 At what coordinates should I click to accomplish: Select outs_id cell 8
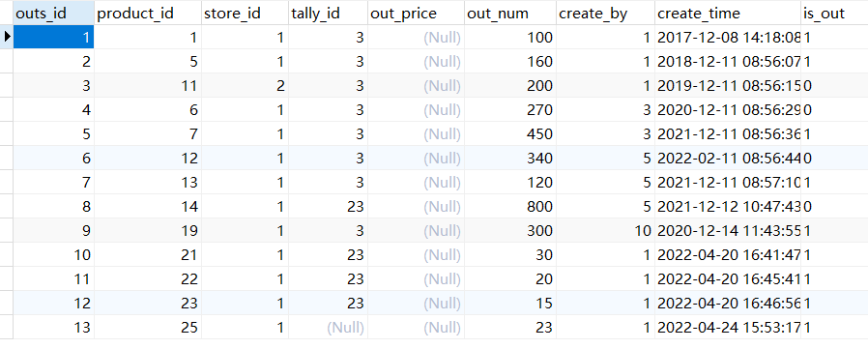click(54, 207)
